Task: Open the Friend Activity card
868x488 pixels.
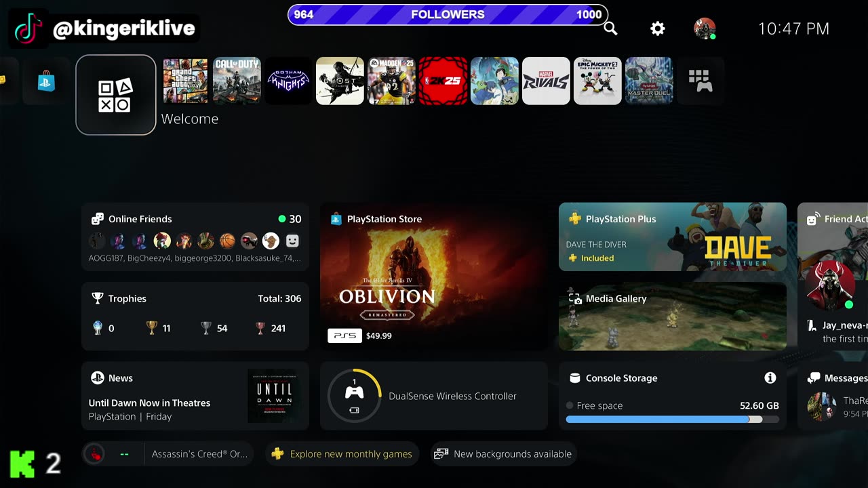Action: point(833,277)
